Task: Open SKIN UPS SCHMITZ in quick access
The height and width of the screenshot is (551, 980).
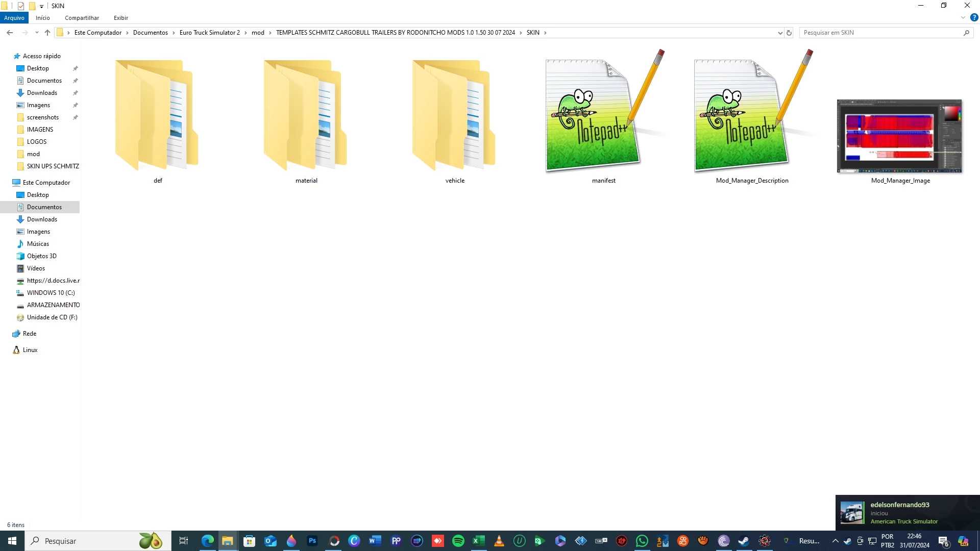Action: tap(53, 166)
